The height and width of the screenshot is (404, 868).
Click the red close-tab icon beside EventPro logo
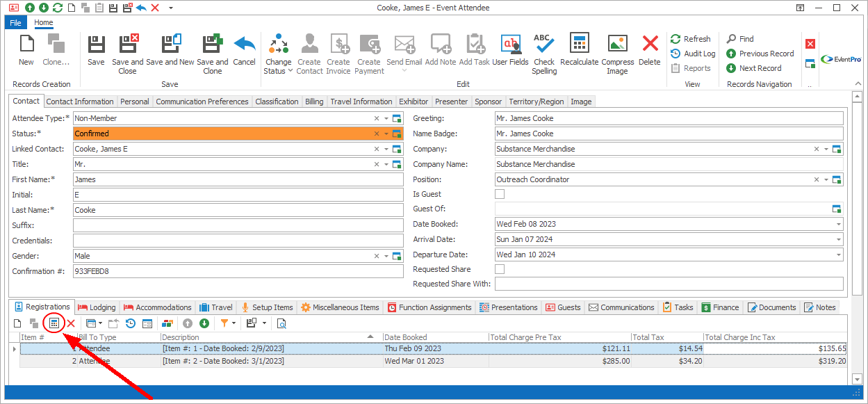(810, 43)
